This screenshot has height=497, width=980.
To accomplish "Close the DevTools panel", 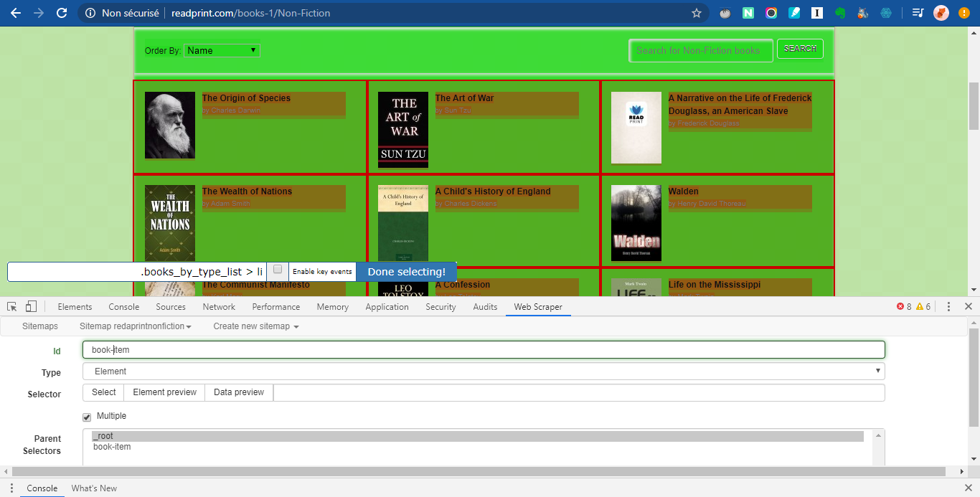I will click(968, 306).
